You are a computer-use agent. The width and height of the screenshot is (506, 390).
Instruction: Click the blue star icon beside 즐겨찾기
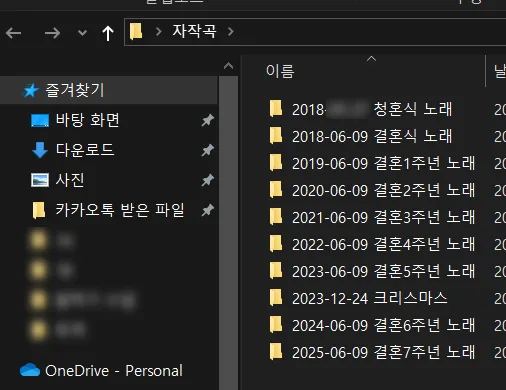[31, 91]
